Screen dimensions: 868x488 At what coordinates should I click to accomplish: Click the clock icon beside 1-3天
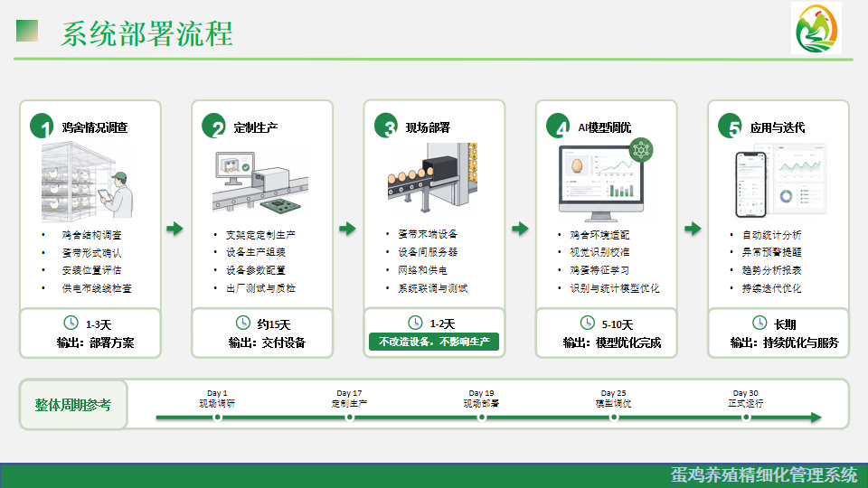(71, 323)
